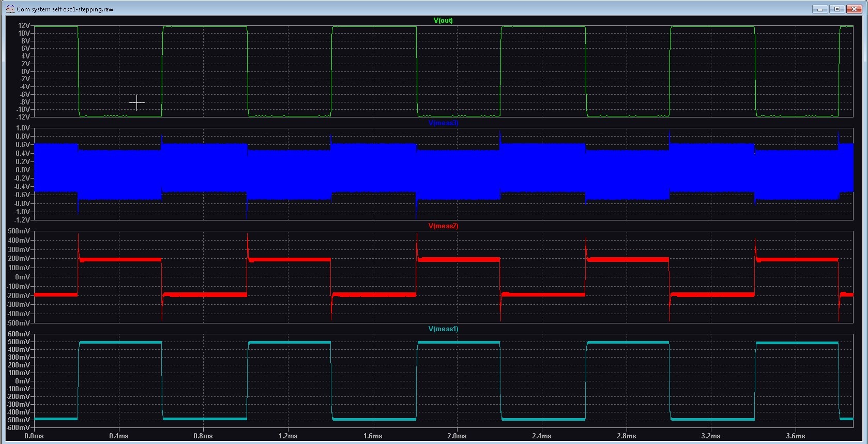Click the V(out) trace label
The height and width of the screenshot is (444, 868).
coord(443,21)
